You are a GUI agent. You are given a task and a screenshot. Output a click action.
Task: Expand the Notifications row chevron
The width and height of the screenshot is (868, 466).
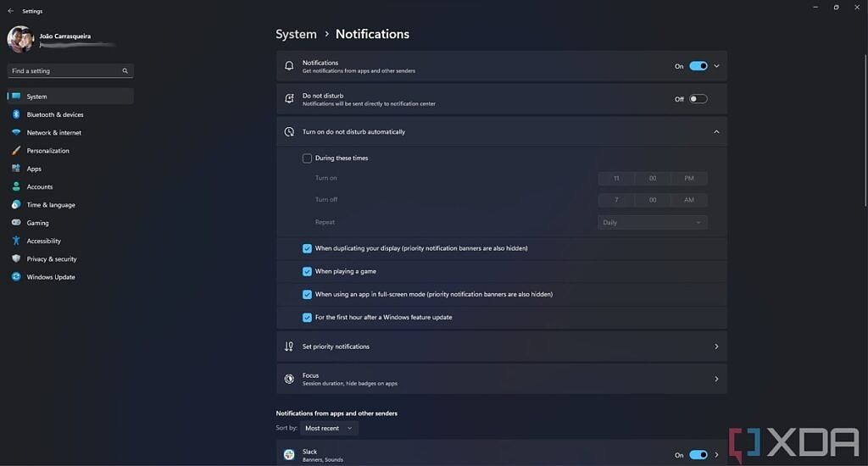tap(716, 66)
